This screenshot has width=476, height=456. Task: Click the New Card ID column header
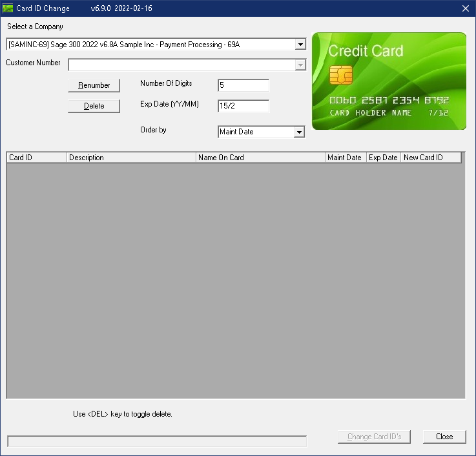(x=431, y=158)
